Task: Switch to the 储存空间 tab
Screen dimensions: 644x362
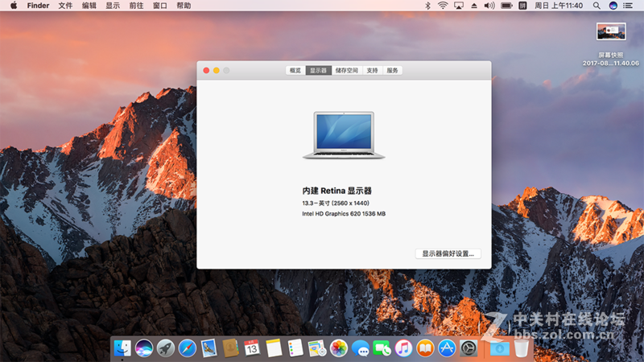Action: pos(347,71)
